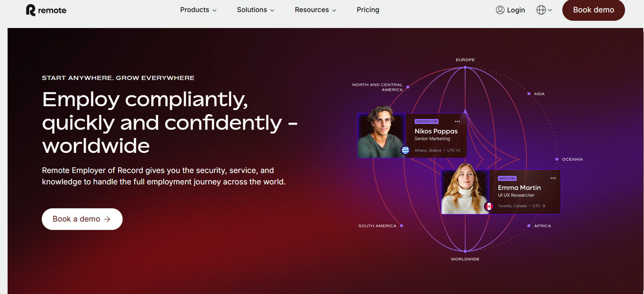This screenshot has width=644, height=294.
Task: Expand the Solutions dropdown
Action: point(255,10)
